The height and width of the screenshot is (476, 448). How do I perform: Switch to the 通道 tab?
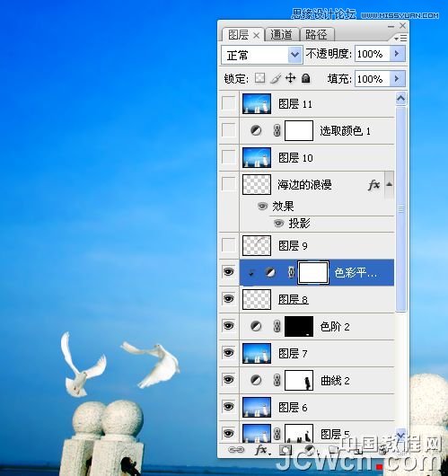coord(281,35)
